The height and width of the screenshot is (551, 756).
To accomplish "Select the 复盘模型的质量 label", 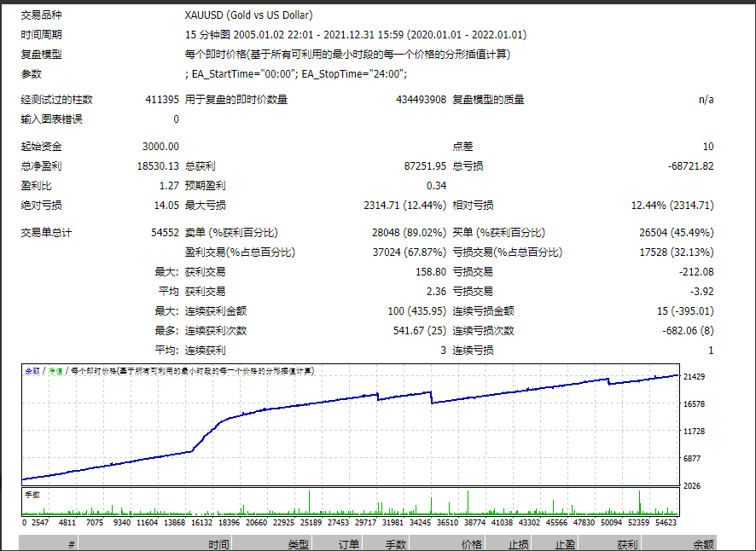I will (x=488, y=99).
